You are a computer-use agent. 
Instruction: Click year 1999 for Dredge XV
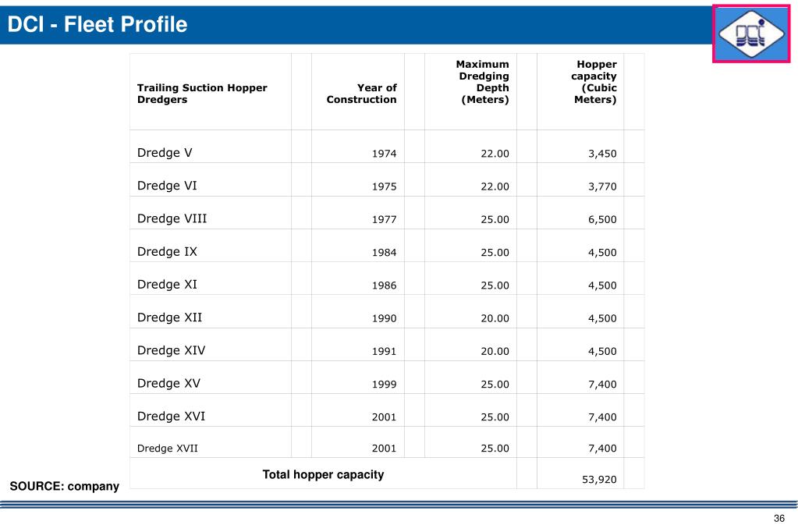pos(385,385)
